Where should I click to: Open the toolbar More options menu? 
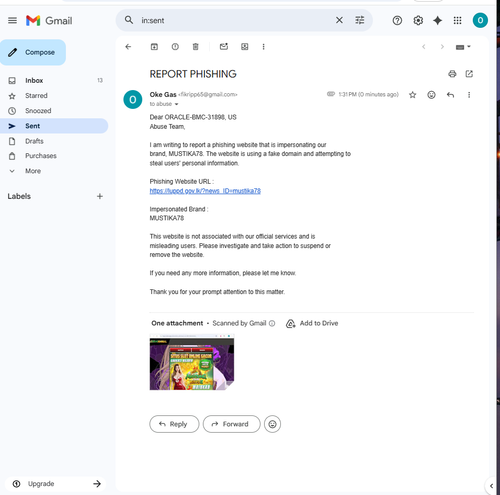(263, 47)
